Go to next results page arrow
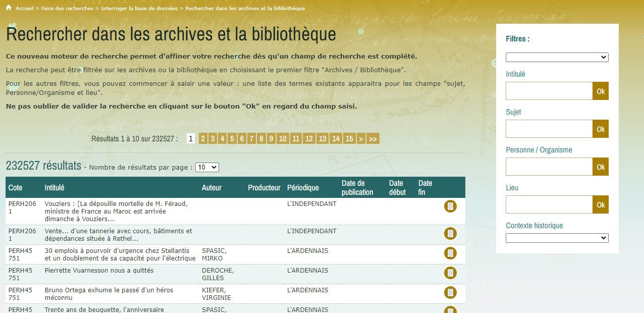The image size is (644, 313). [361, 139]
